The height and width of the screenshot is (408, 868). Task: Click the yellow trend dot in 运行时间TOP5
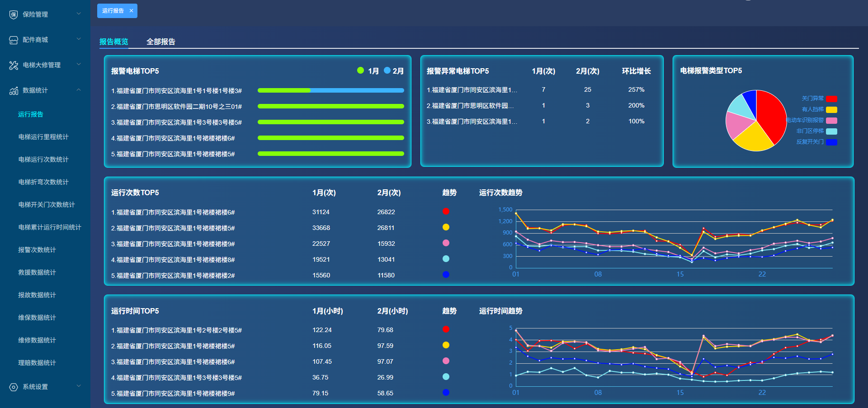(x=446, y=345)
